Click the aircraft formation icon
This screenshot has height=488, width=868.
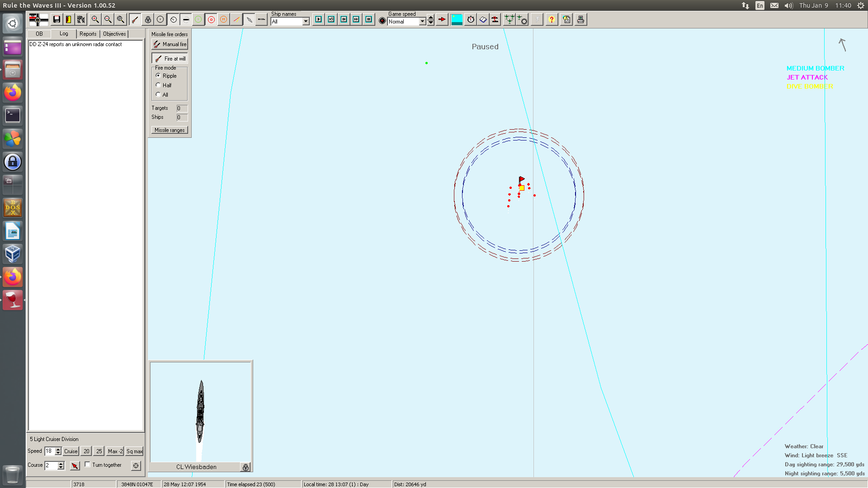tap(509, 19)
